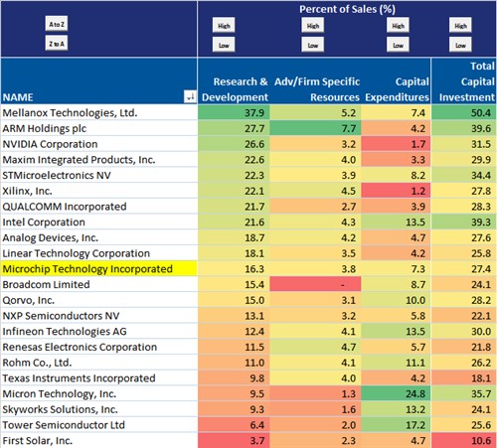The width and height of the screenshot is (497, 448).
Task: Select the Linear Technology Corporation cell
Action: [x=98, y=253]
